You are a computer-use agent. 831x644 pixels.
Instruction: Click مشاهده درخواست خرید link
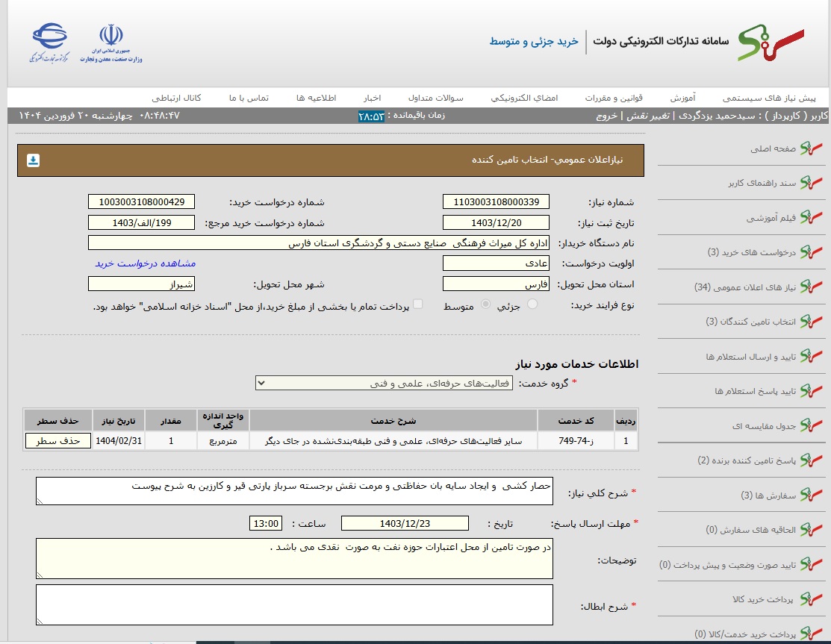coord(145,263)
